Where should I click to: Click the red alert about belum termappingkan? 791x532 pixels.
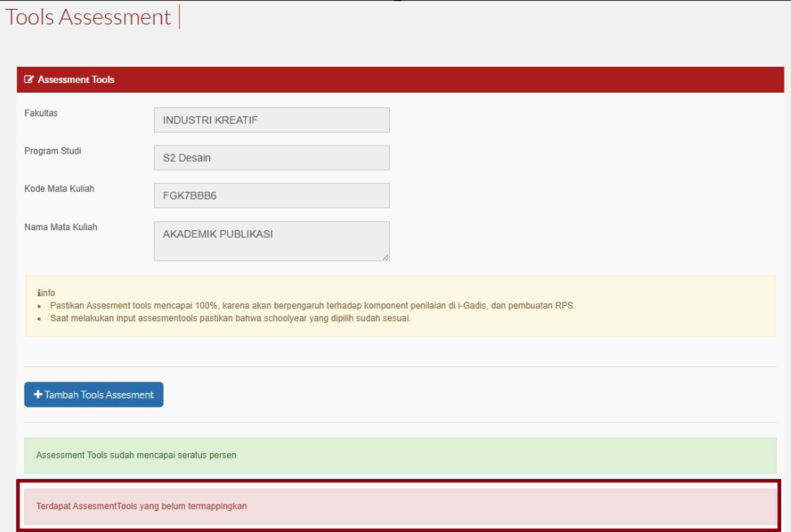400,506
